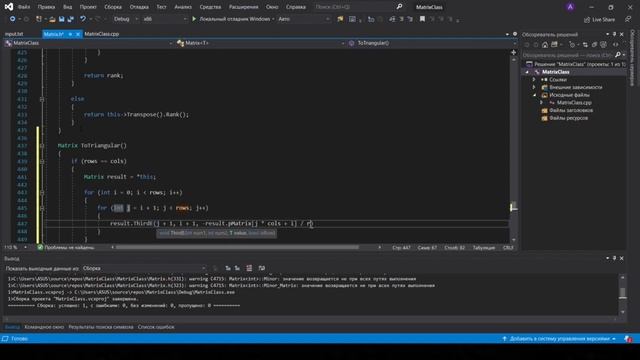Click Switch Views icon in Solution Explorer
Viewport: 640px width, 360px height.
pos(554,45)
